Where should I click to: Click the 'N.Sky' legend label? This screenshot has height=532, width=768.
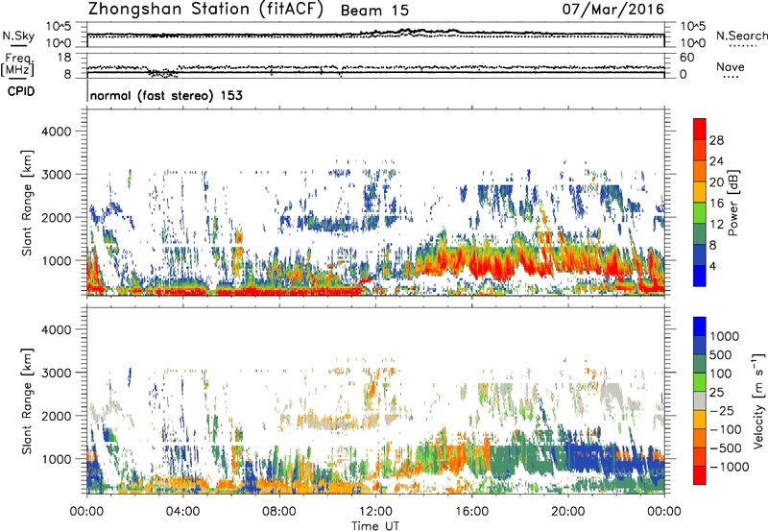18,36
